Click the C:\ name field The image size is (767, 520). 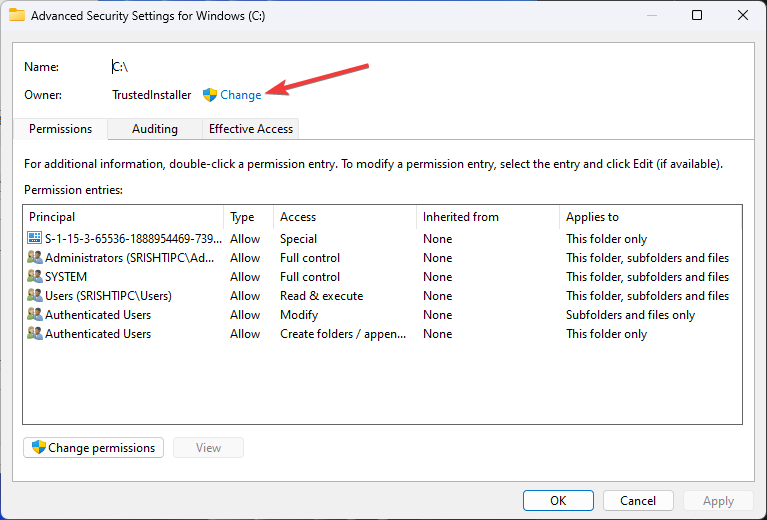[x=120, y=67]
